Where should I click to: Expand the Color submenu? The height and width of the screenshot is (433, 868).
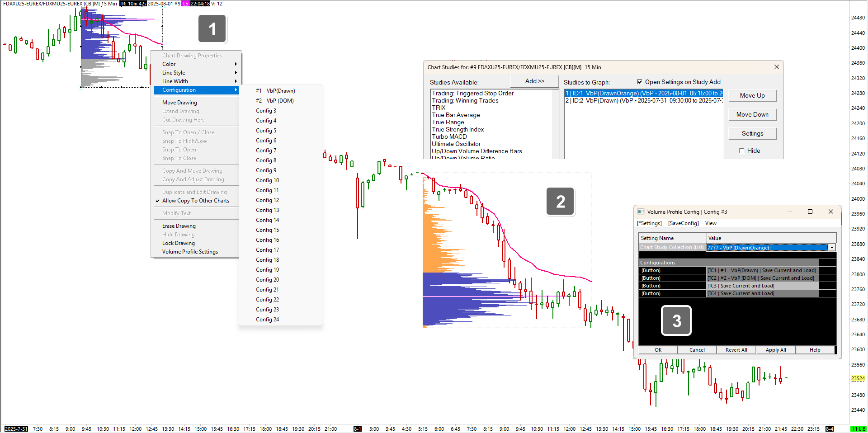(195, 64)
